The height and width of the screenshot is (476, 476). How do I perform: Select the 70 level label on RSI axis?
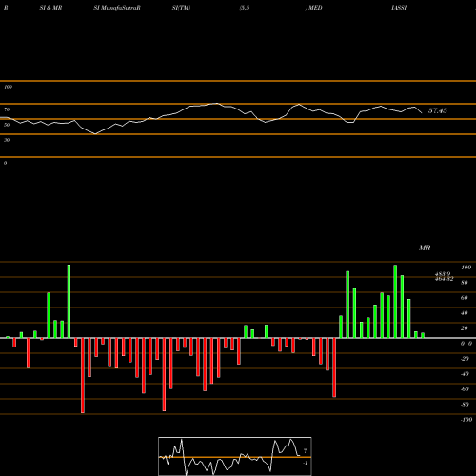point(7,109)
